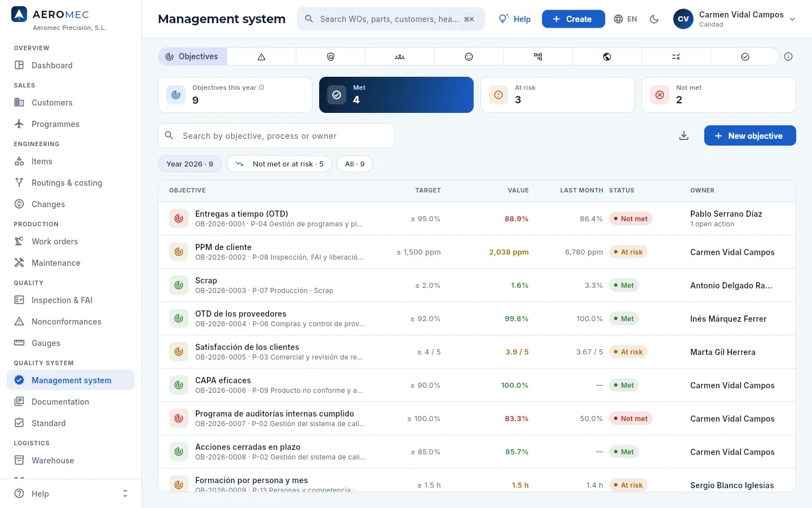The width and height of the screenshot is (812, 508).
Task: Open Dashboard in the sidebar
Action: point(71,65)
